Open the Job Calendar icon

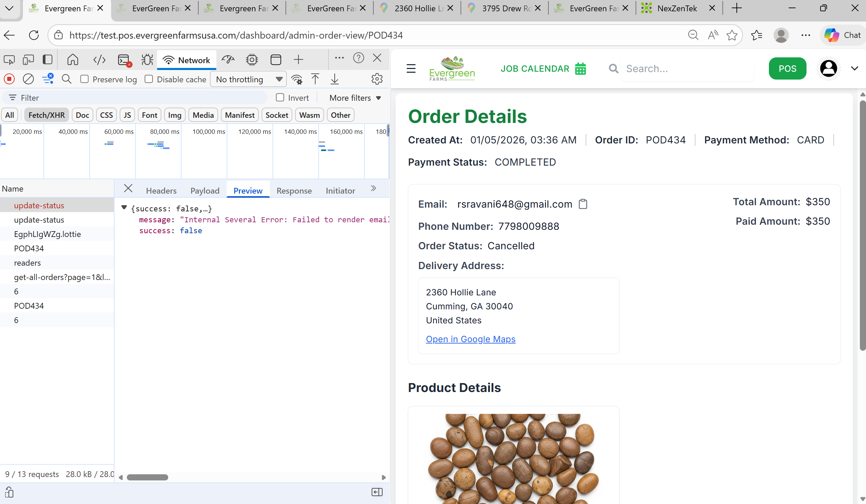(581, 69)
